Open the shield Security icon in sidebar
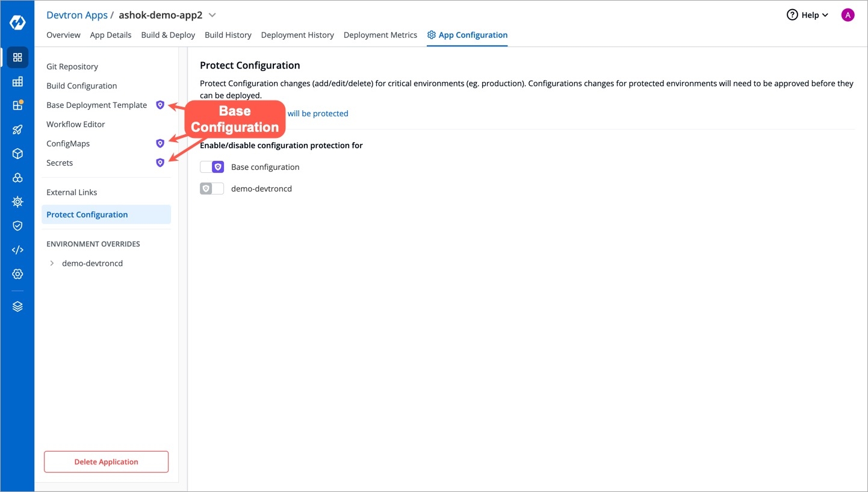868x492 pixels. [x=17, y=226]
